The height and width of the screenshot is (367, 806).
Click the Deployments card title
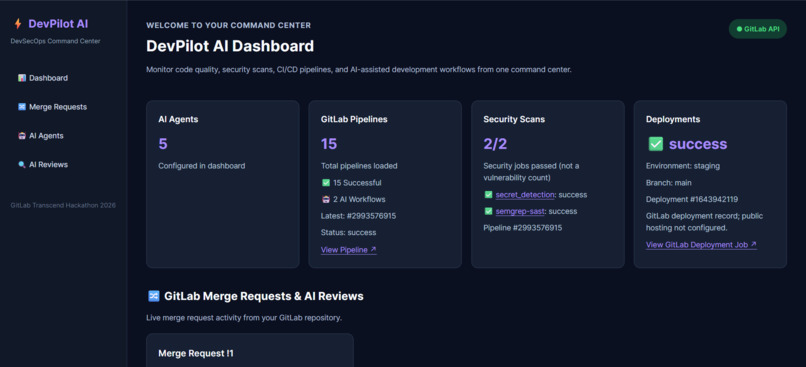tap(673, 119)
